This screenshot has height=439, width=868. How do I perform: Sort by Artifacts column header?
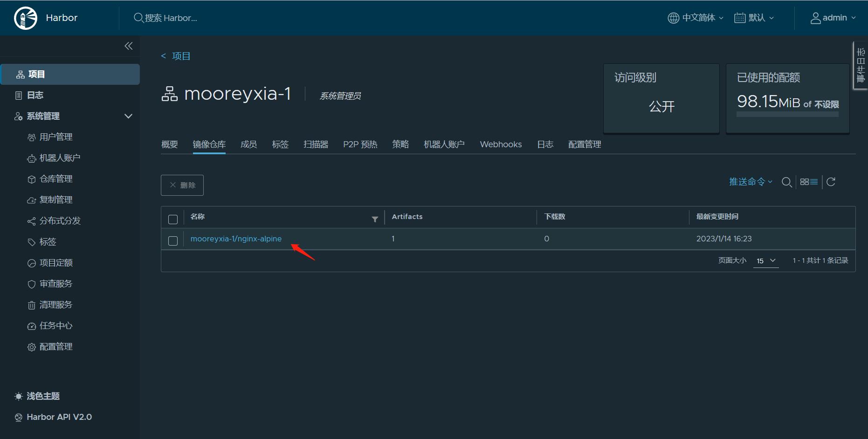pyautogui.click(x=407, y=217)
